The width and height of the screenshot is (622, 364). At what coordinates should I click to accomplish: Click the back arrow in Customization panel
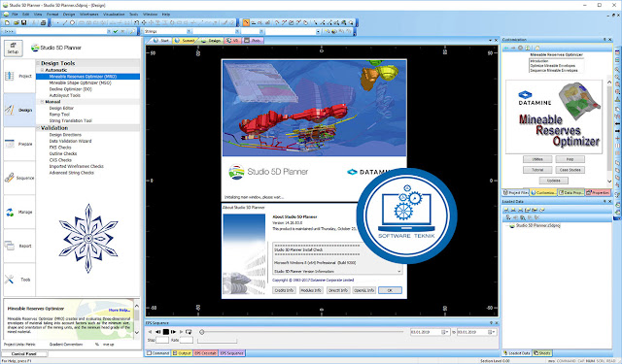point(506,48)
